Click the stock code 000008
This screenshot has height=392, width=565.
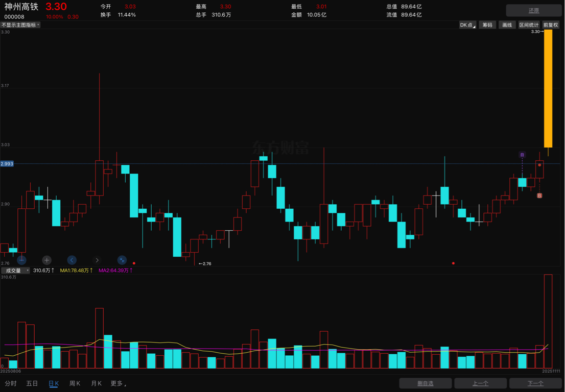[x=14, y=16]
